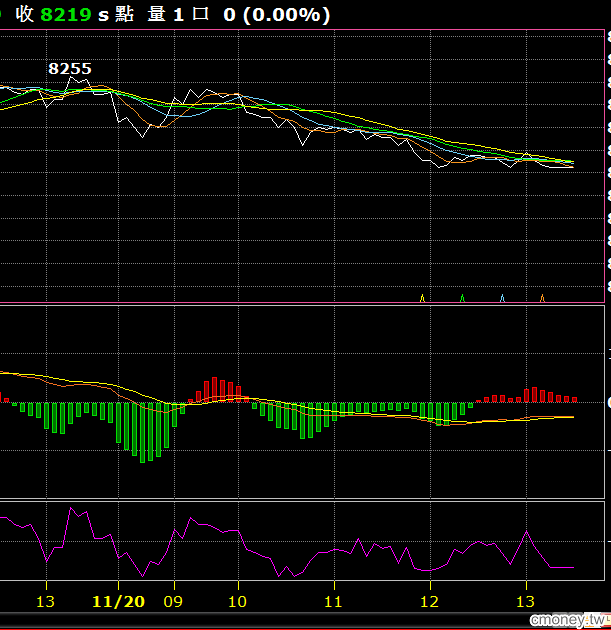Click the magenta oscillator peak near 13
This screenshot has width=611, height=630.
[x=525, y=531]
